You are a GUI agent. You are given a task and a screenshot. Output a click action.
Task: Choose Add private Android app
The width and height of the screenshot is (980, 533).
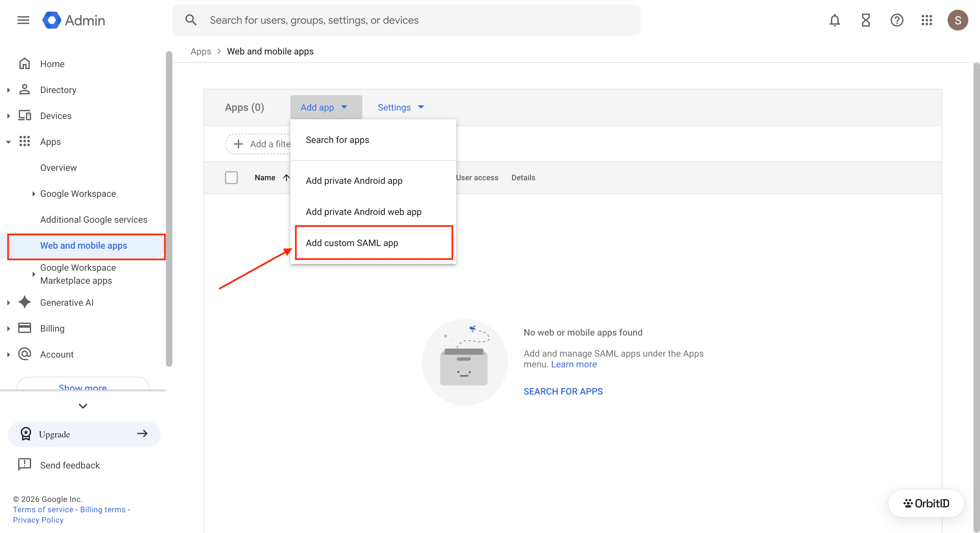point(373,181)
